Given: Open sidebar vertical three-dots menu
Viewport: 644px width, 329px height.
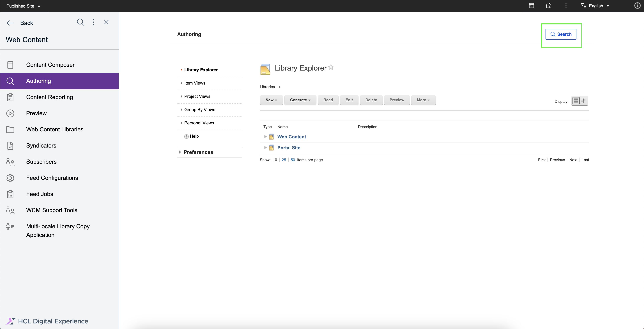Looking at the screenshot, I should tap(93, 22).
